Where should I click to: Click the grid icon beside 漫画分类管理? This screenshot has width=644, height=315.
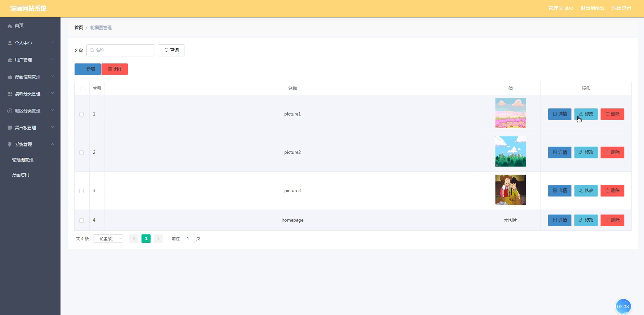coord(10,94)
